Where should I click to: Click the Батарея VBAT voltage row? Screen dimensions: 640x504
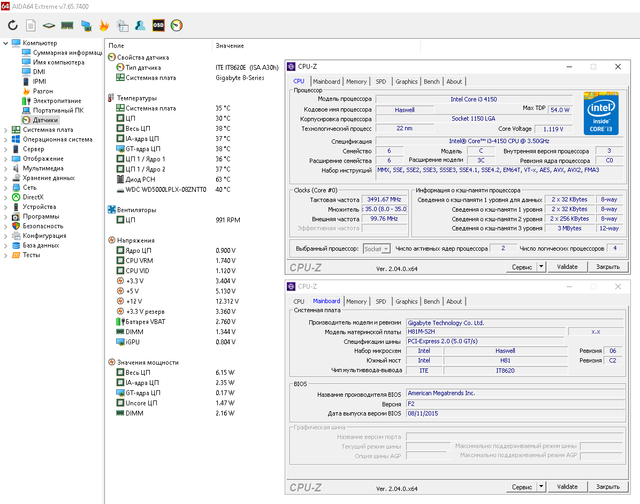[x=176, y=322]
